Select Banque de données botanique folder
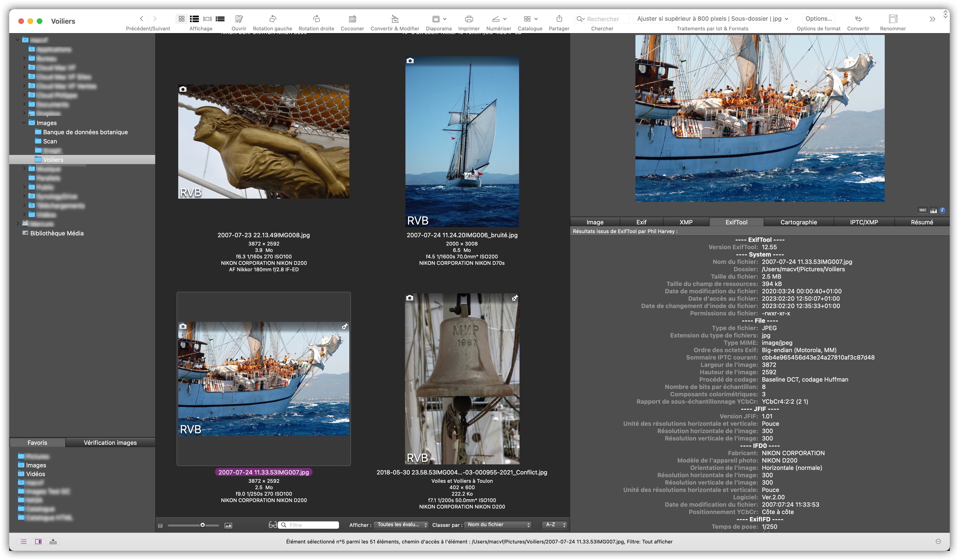The image size is (959, 560). tap(85, 132)
